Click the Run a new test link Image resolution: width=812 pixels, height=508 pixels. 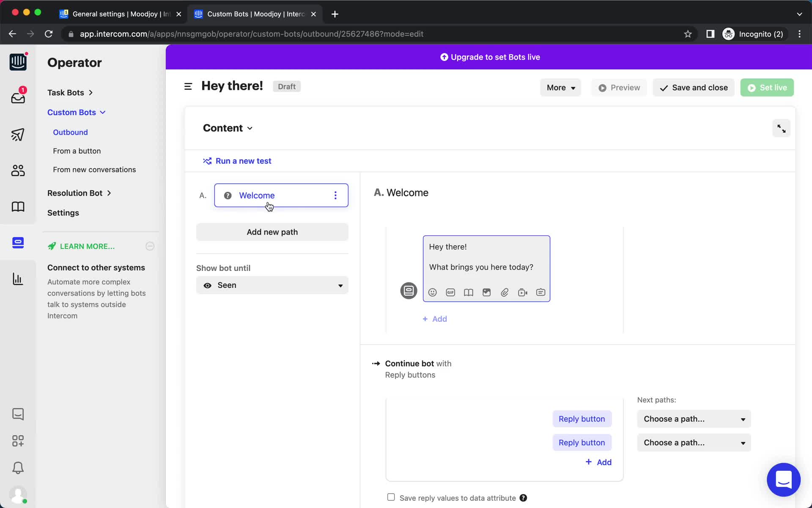[x=243, y=161]
